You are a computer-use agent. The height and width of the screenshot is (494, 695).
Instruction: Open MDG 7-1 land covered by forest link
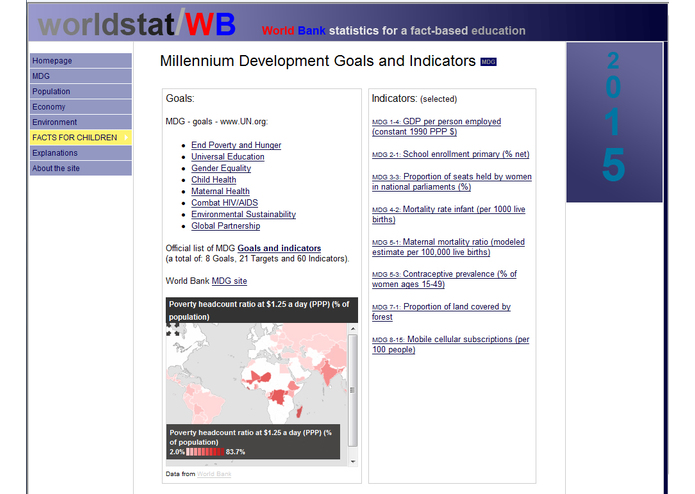tap(441, 311)
